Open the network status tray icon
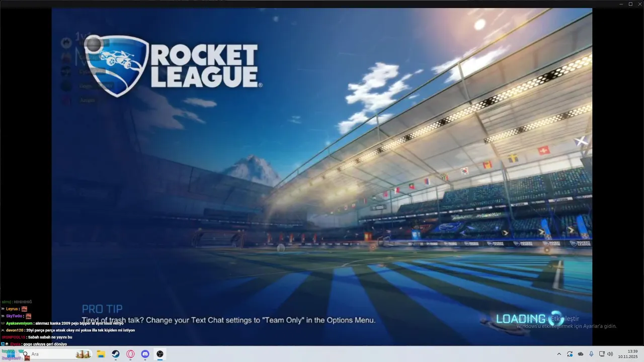644x362 pixels. tap(602, 354)
